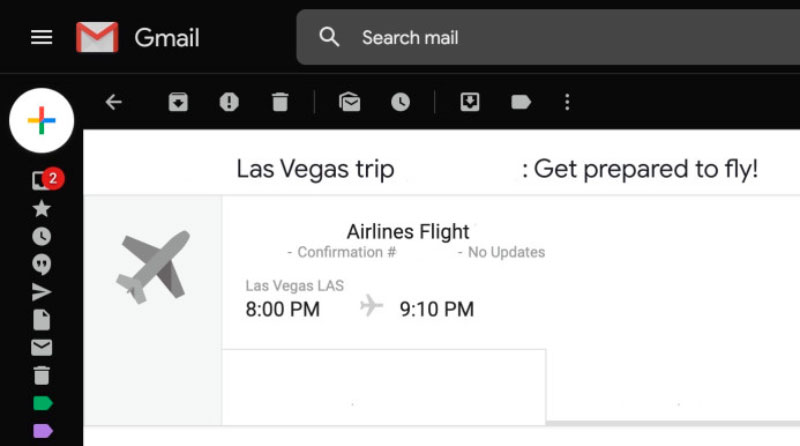The height and width of the screenshot is (446, 800).
Task: Go back to inbox with arrow
Action: [x=113, y=102]
